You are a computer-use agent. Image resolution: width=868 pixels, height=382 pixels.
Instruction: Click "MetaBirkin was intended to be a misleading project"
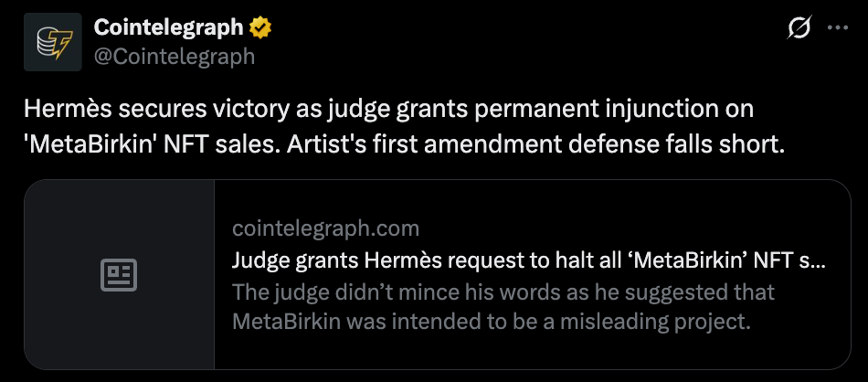491,322
